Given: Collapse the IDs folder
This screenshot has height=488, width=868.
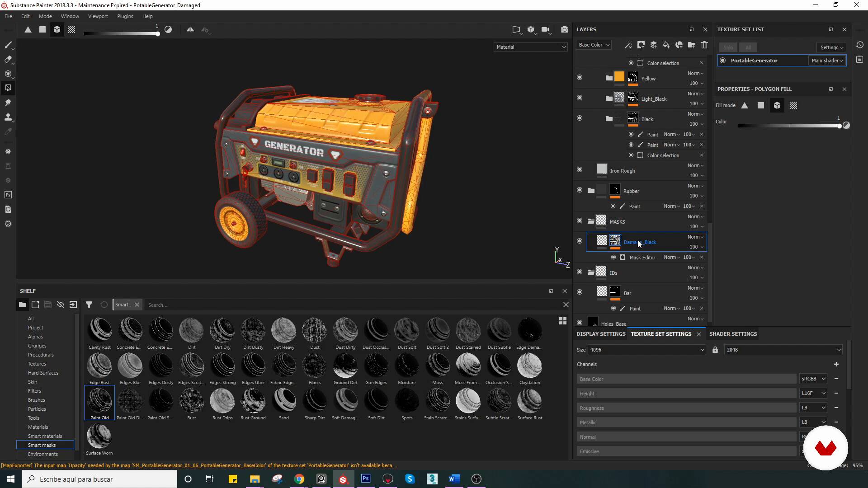Looking at the screenshot, I should tap(591, 272).
